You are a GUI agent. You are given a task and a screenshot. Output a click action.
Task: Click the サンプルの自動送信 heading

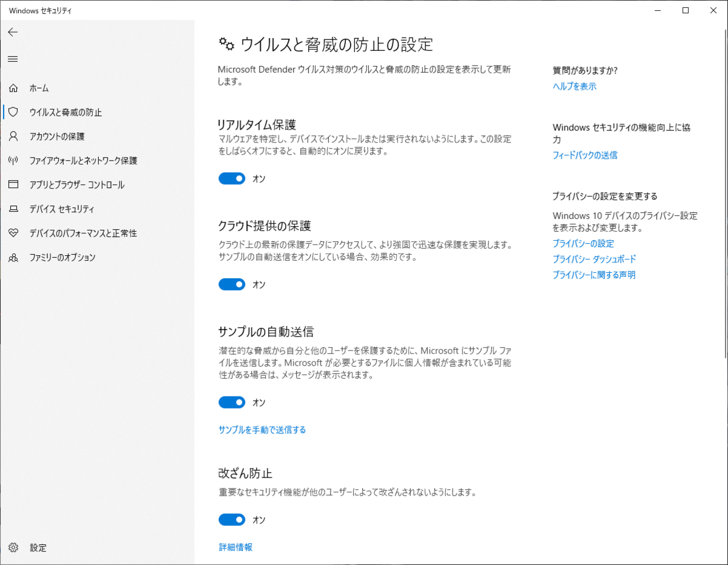click(266, 332)
